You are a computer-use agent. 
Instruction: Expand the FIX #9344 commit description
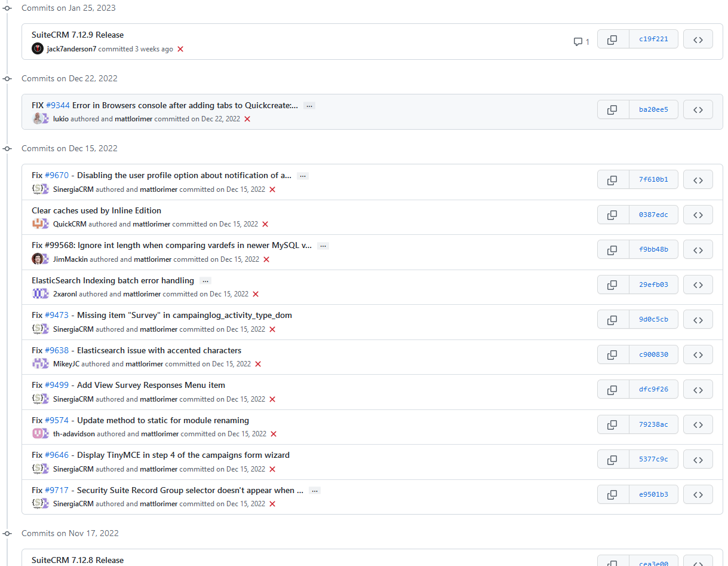309,106
